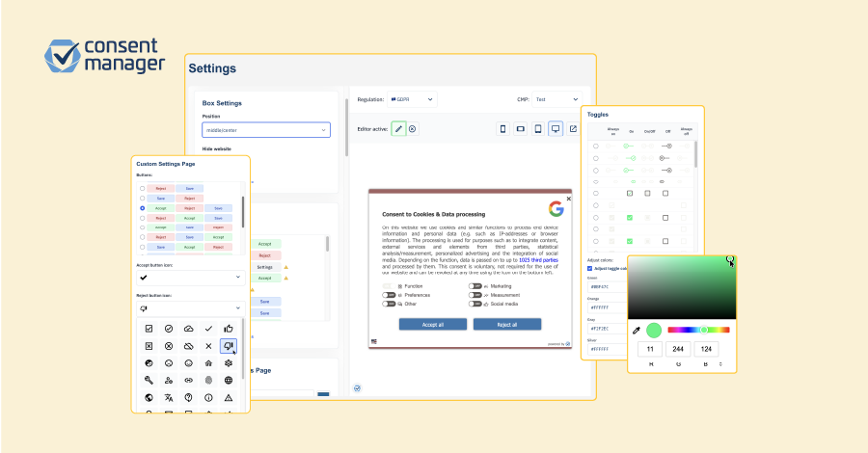Pick the circled info icon
The image size is (868, 453).
(x=208, y=398)
